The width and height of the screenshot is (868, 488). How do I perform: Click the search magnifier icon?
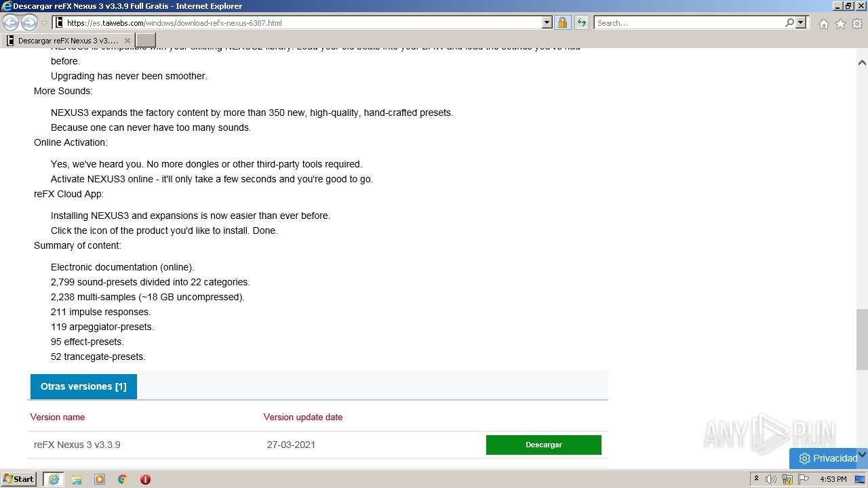[x=789, y=22]
